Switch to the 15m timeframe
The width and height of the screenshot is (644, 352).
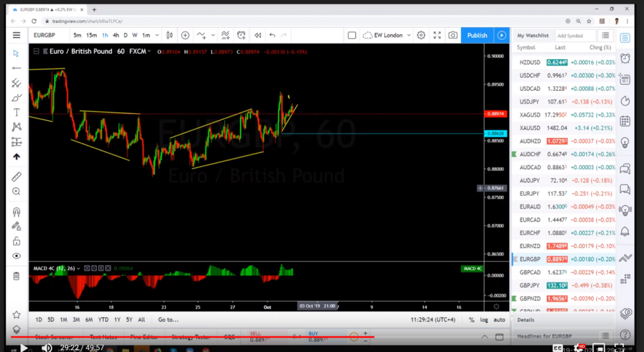click(91, 35)
